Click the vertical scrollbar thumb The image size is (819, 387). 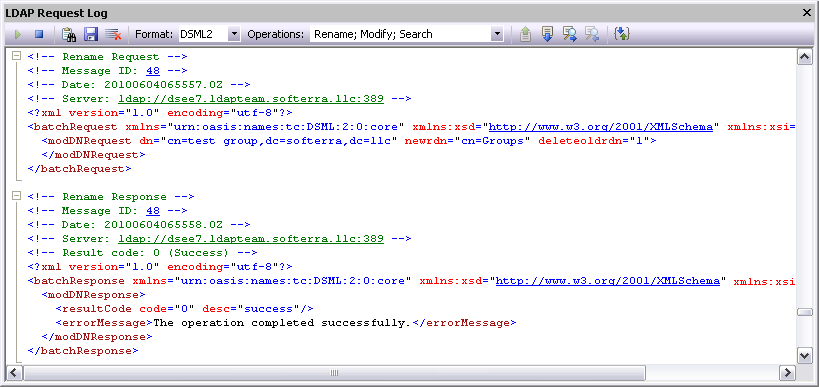(805, 312)
